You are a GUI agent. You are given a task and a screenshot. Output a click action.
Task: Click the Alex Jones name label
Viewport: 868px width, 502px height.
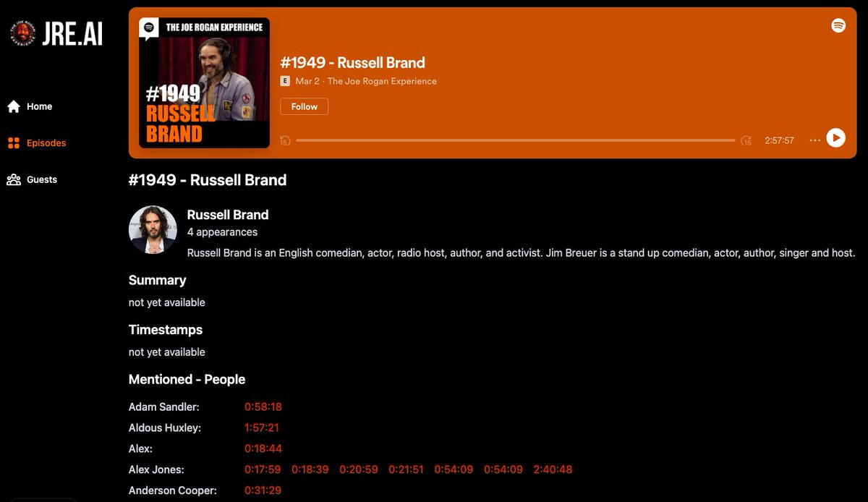pos(156,469)
